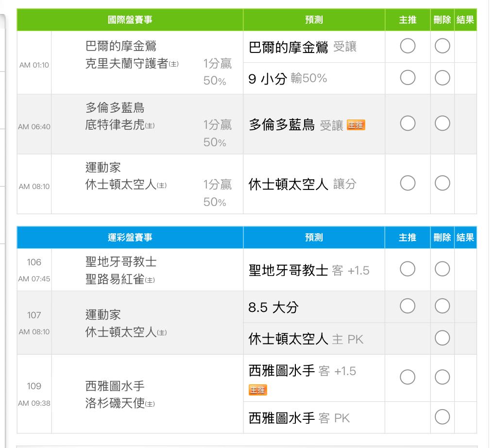Click game time AM 06:40

pyautogui.click(x=34, y=127)
